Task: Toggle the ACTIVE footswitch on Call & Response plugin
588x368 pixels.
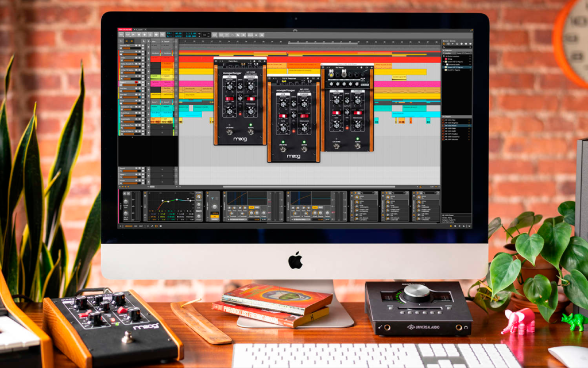Action: click(304, 149)
